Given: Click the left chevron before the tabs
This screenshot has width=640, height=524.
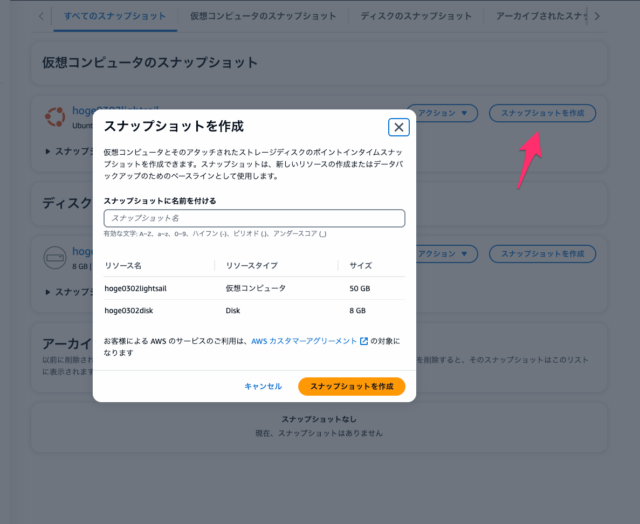Looking at the screenshot, I should [41, 16].
